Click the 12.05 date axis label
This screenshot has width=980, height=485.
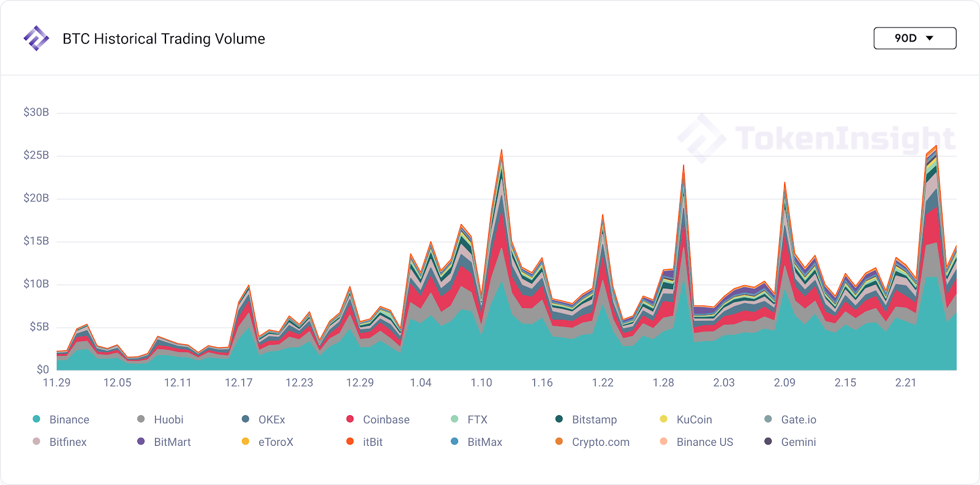[x=117, y=383]
